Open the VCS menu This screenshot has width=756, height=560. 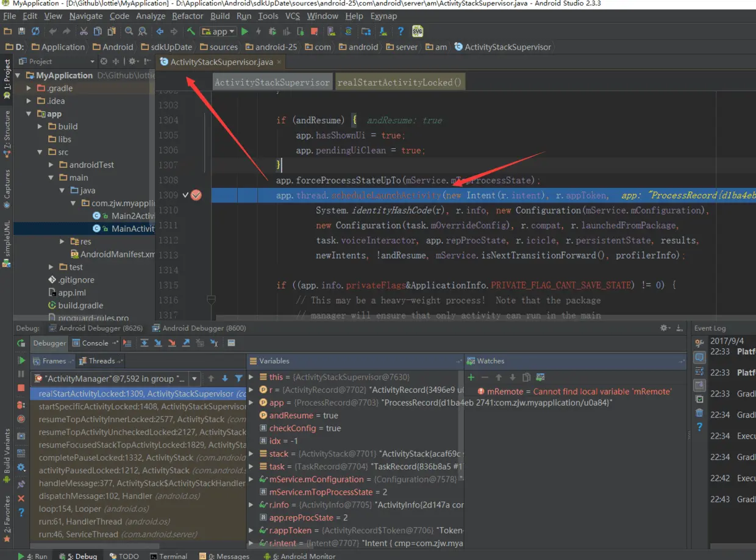click(293, 16)
